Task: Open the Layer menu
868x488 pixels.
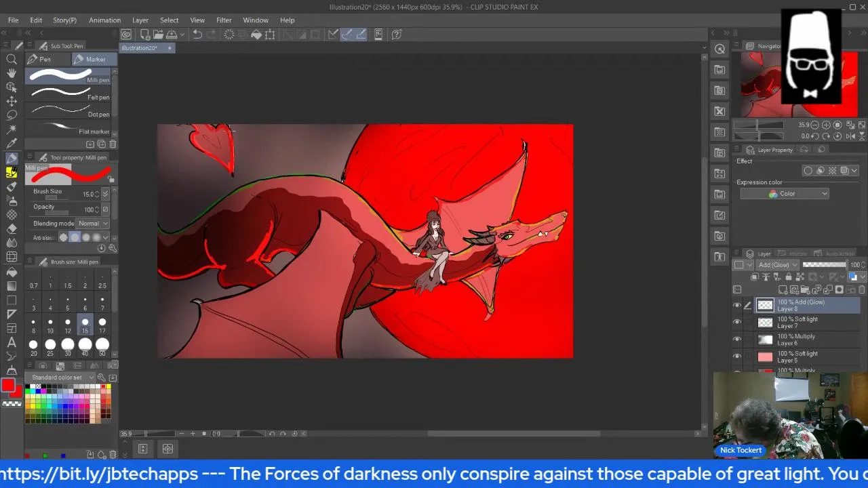Action: pyautogui.click(x=140, y=20)
